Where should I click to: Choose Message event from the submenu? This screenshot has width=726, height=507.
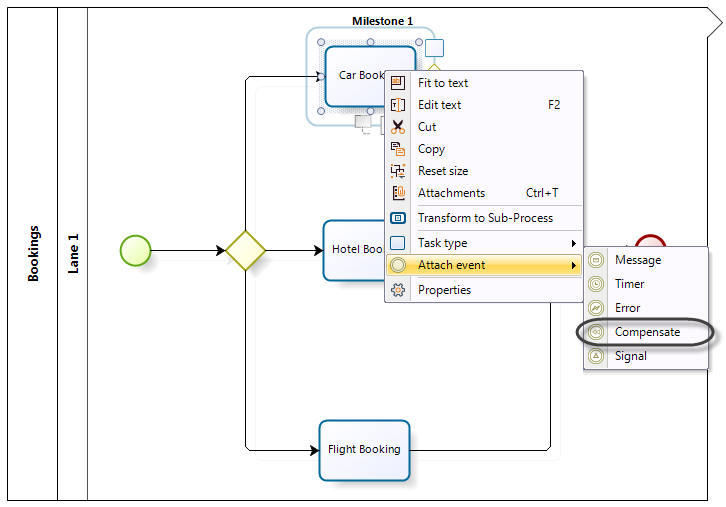tap(637, 260)
